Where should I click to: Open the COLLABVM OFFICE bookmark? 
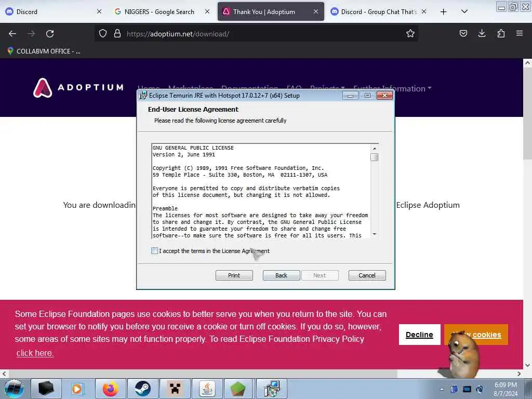coord(44,51)
